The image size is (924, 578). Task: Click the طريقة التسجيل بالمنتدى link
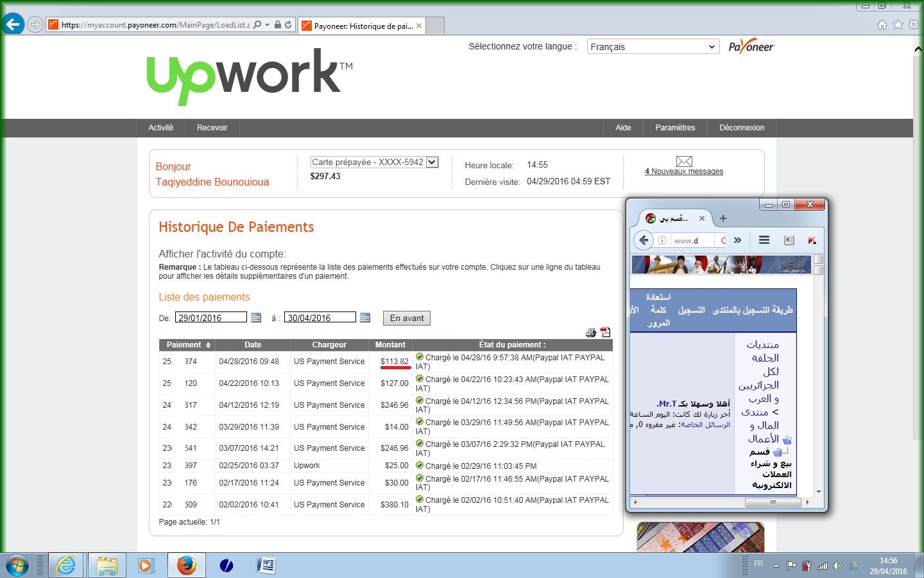pyautogui.click(x=753, y=310)
